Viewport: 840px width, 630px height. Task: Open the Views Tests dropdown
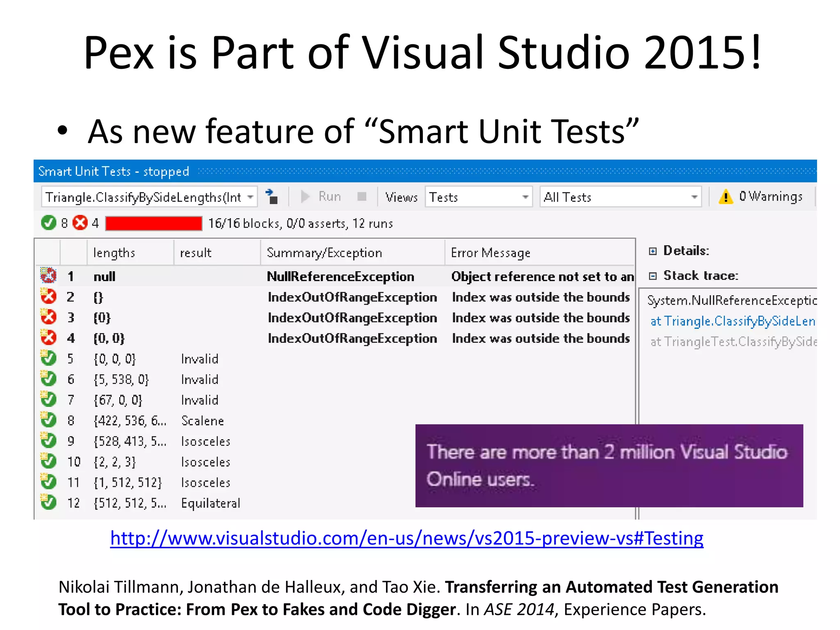[x=479, y=197]
